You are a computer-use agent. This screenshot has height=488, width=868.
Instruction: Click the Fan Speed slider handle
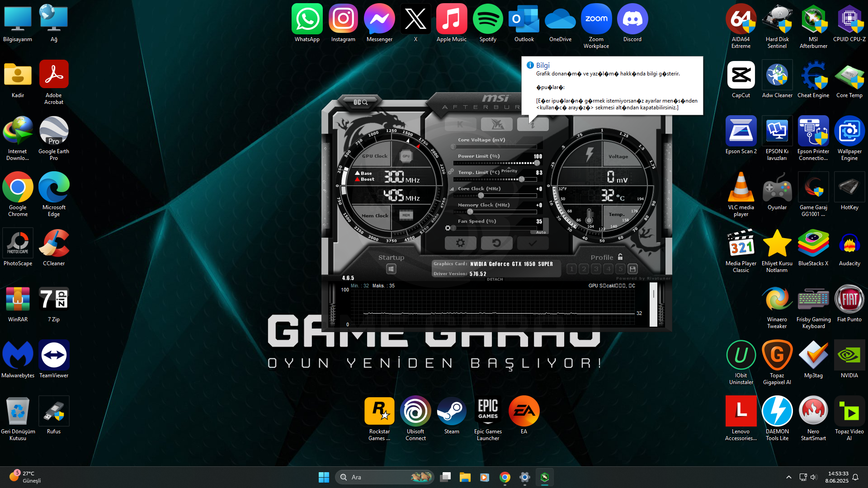pyautogui.click(x=453, y=228)
